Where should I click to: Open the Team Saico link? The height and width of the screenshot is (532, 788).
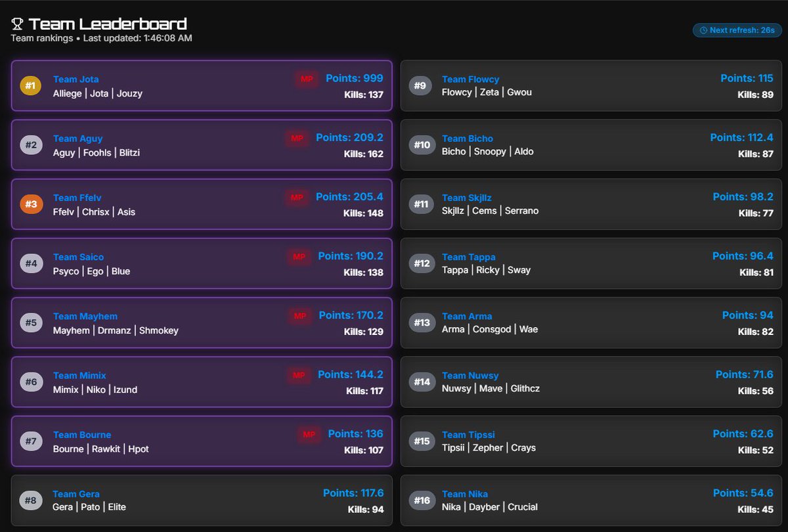click(x=79, y=257)
